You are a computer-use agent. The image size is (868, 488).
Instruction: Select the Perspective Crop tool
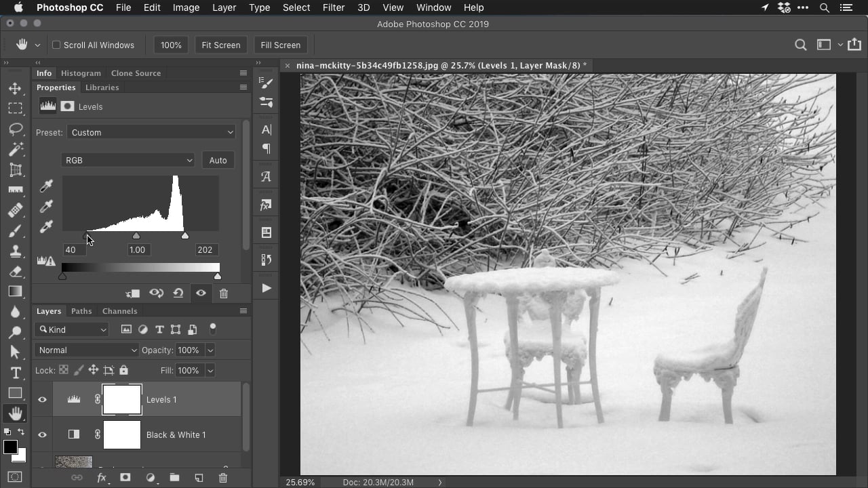(x=15, y=169)
